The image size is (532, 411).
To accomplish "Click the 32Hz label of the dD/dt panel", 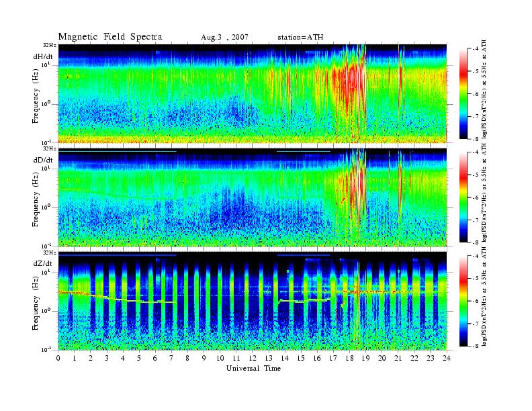I will [50, 149].
